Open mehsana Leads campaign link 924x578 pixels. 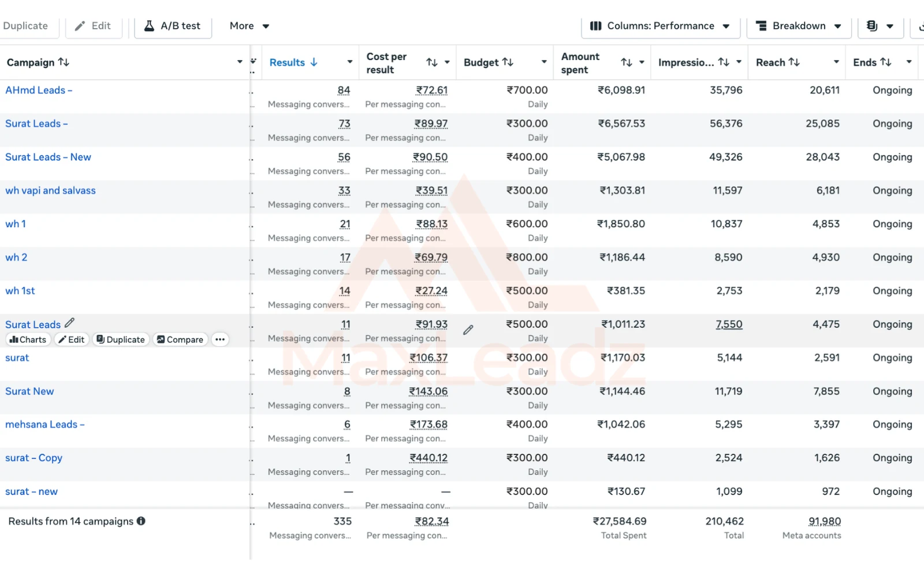click(x=45, y=424)
